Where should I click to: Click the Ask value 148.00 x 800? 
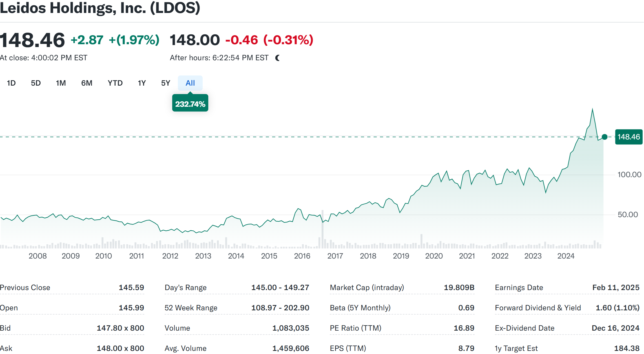coord(120,348)
